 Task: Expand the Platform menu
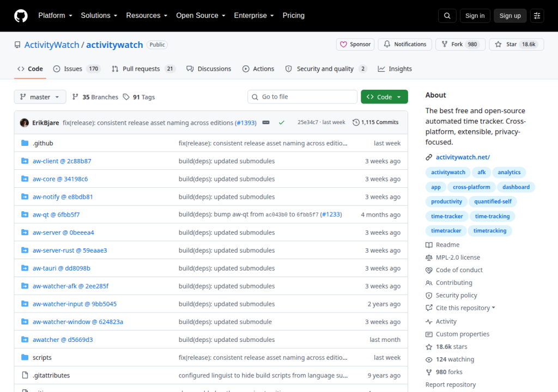[x=55, y=16]
